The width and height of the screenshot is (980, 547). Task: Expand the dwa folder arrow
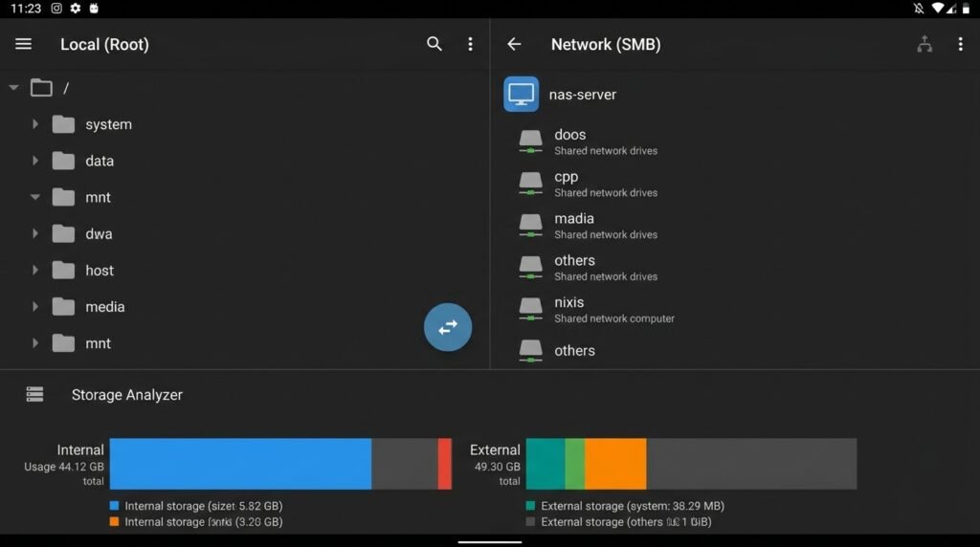click(35, 233)
